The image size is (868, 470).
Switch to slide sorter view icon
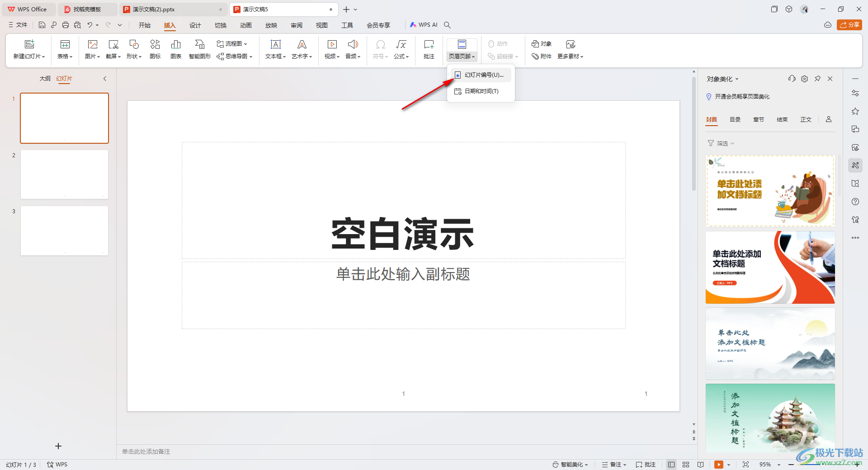click(686, 465)
